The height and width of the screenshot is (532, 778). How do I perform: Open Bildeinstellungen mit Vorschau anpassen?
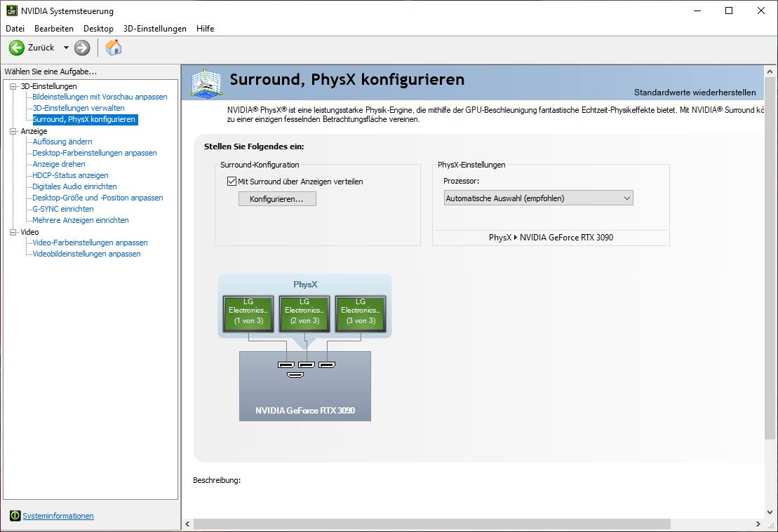tap(100, 97)
